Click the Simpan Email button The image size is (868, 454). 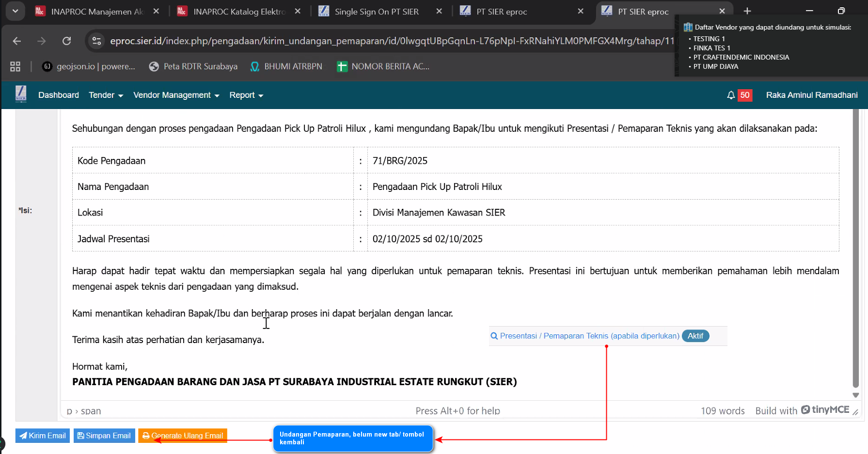[x=104, y=436]
